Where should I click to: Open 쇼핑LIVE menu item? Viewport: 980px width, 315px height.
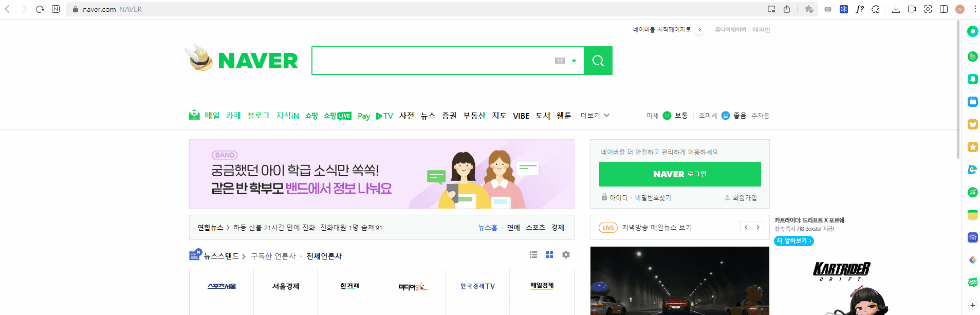[338, 116]
